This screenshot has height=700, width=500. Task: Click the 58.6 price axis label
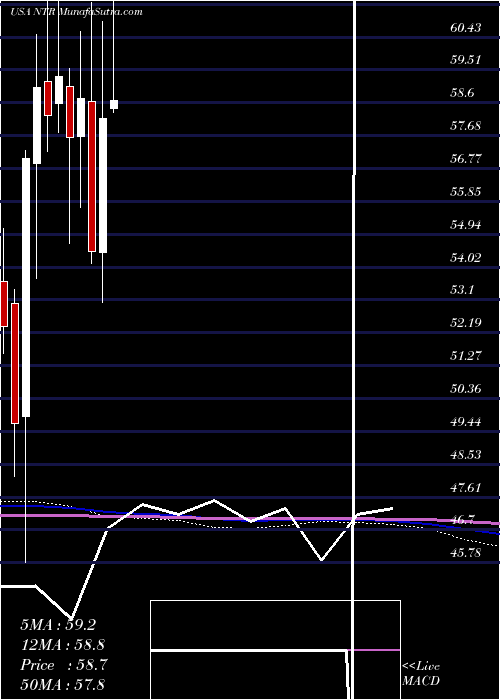coord(462,93)
